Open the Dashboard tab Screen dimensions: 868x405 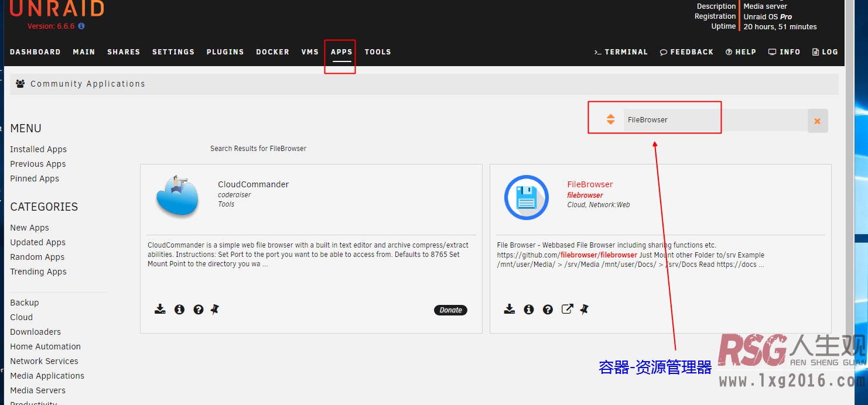pyautogui.click(x=35, y=52)
